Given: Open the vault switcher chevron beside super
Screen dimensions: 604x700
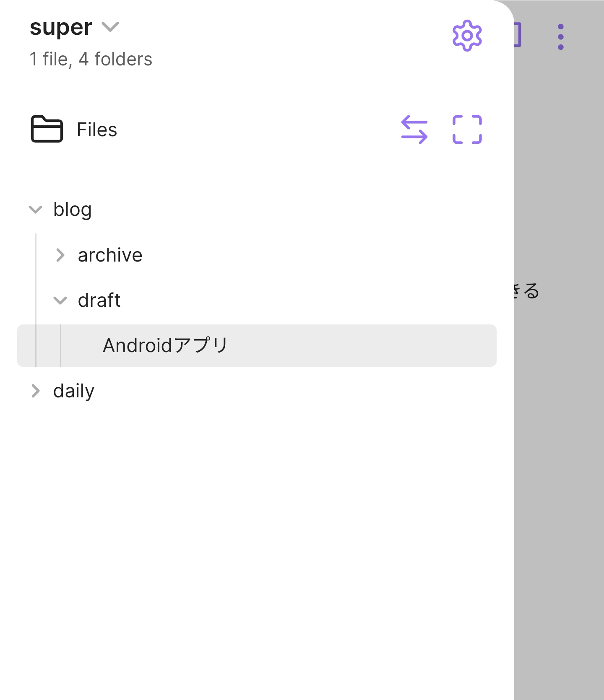Looking at the screenshot, I should 111,27.
